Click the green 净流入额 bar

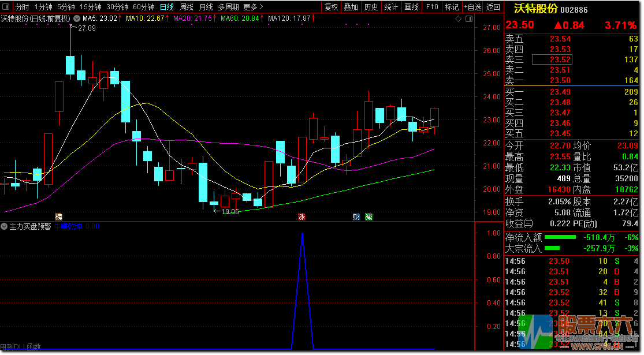560,237
